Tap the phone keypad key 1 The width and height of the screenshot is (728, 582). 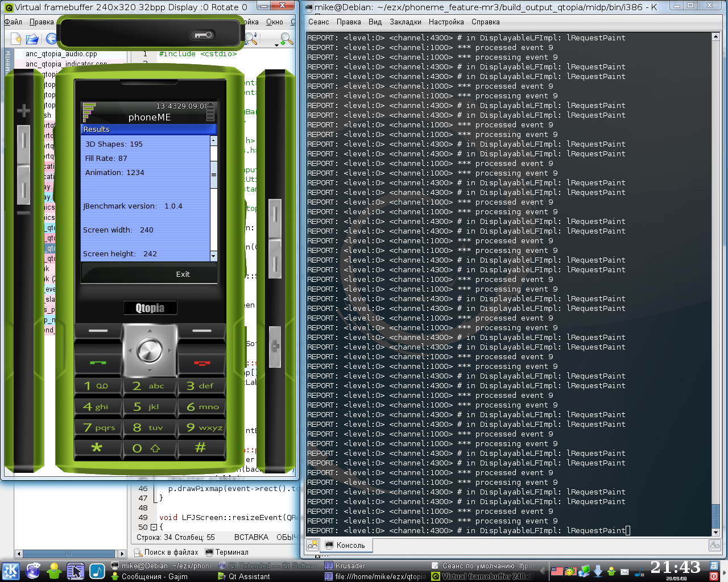pos(98,386)
